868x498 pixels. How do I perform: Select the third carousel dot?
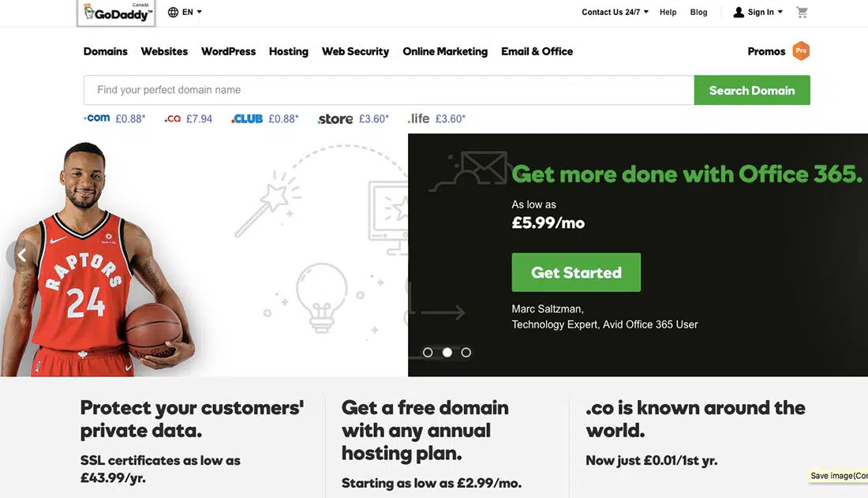click(x=466, y=353)
